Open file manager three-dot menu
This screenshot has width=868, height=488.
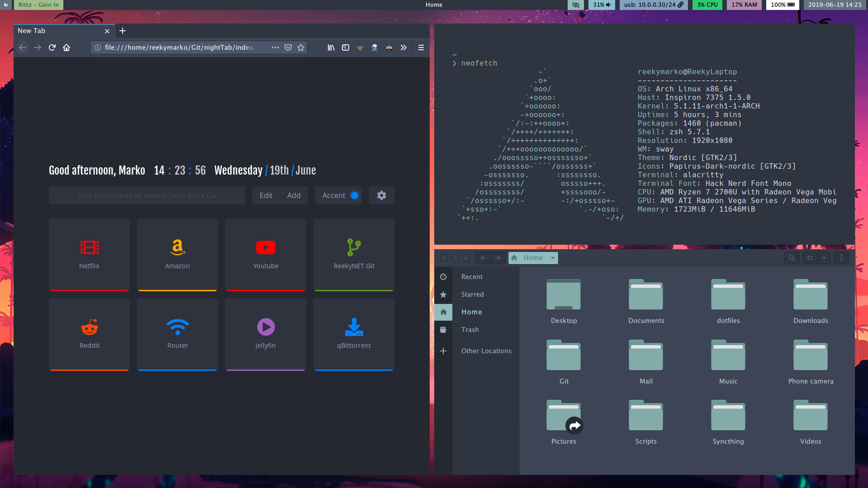tap(841, 258)
